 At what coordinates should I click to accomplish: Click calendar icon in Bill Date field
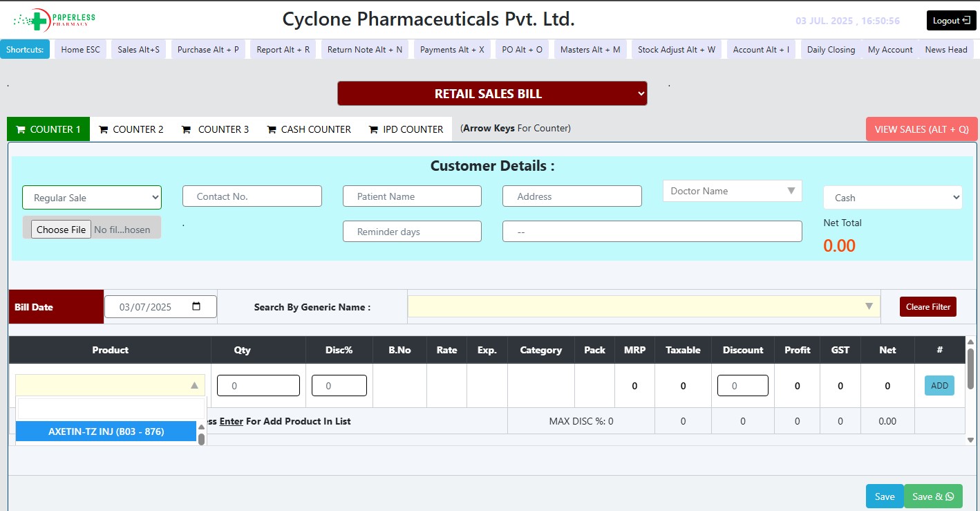pos(196,307)
